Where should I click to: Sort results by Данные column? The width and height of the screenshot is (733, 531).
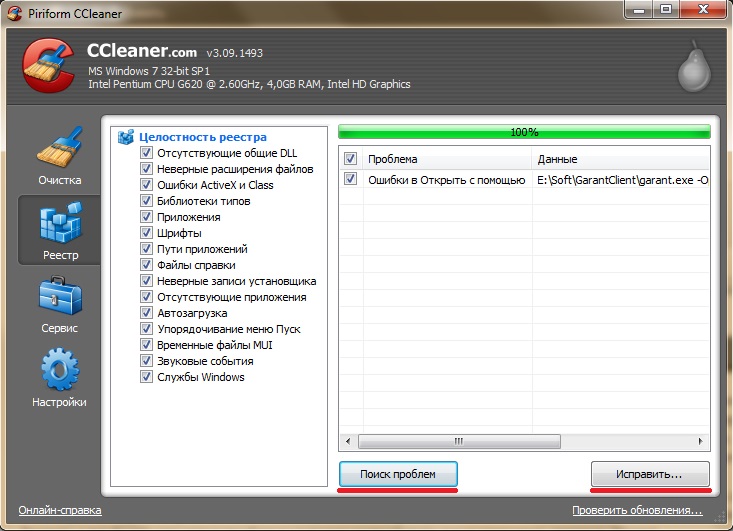pos(621,159)
